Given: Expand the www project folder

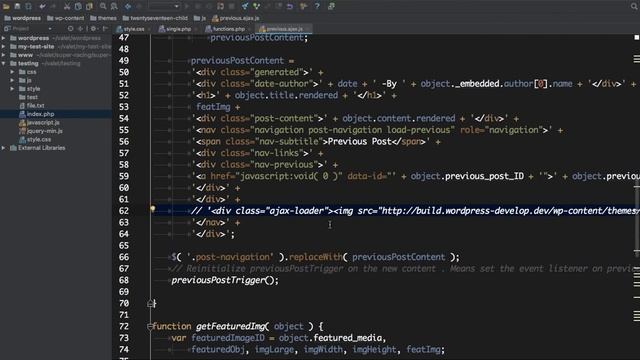Looking at the screenshot, I should (4, 55).
